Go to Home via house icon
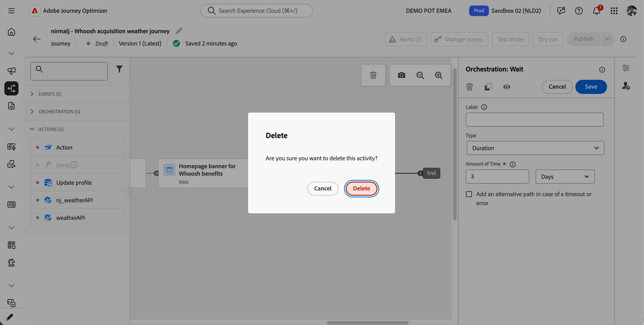This screenshot has height=325, width=644. pyautogui.click(x=11, y=32)
